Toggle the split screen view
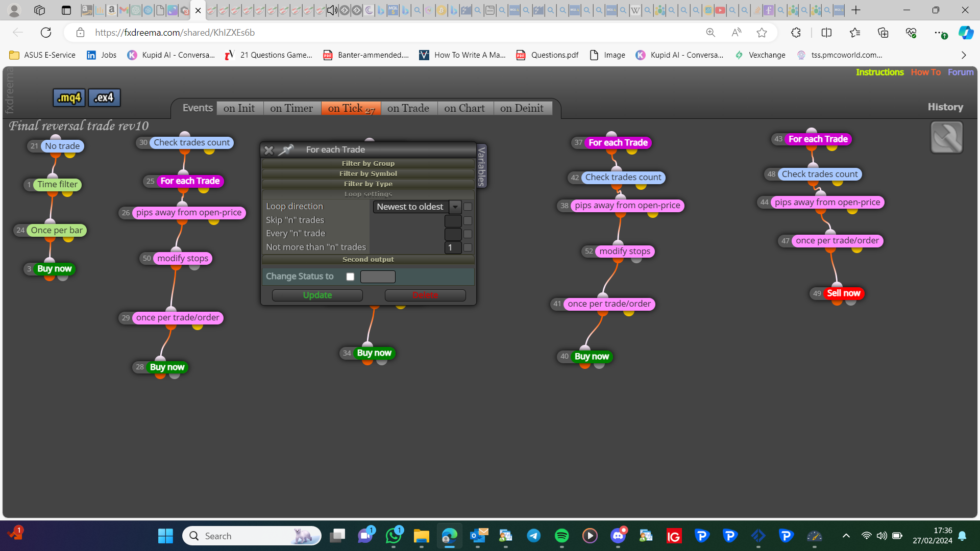The image size is (980, 551). (826, 33)
